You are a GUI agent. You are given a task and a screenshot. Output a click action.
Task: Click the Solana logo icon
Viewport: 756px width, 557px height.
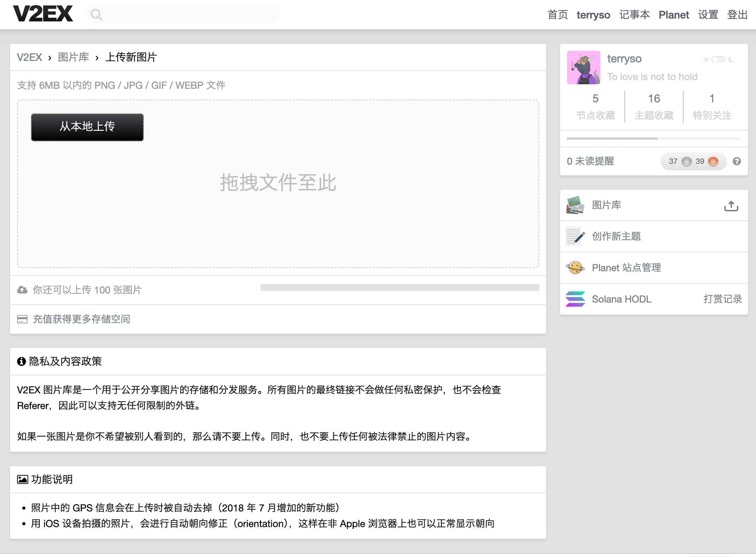click(x=575, y=299)
